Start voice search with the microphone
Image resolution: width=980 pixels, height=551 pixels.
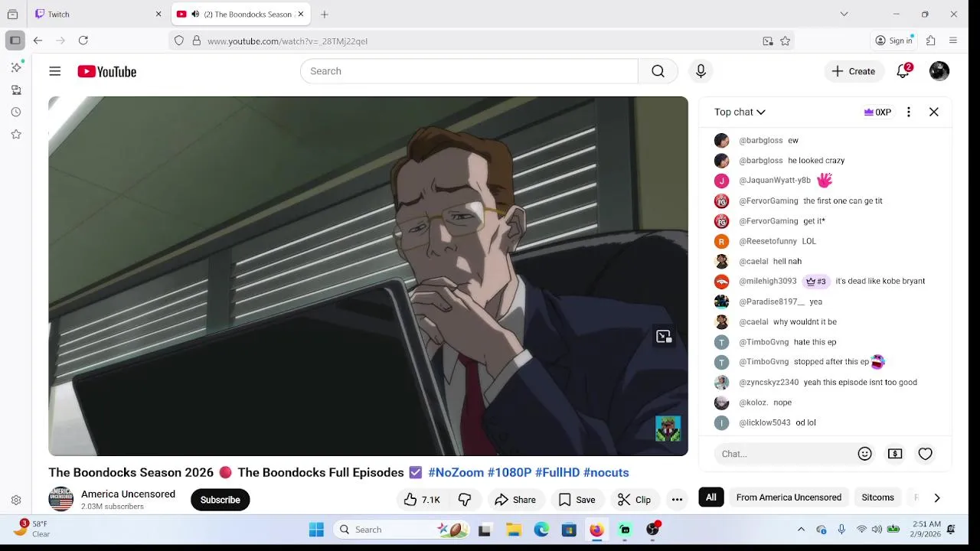pyautogui.click(x=701, y=71)
